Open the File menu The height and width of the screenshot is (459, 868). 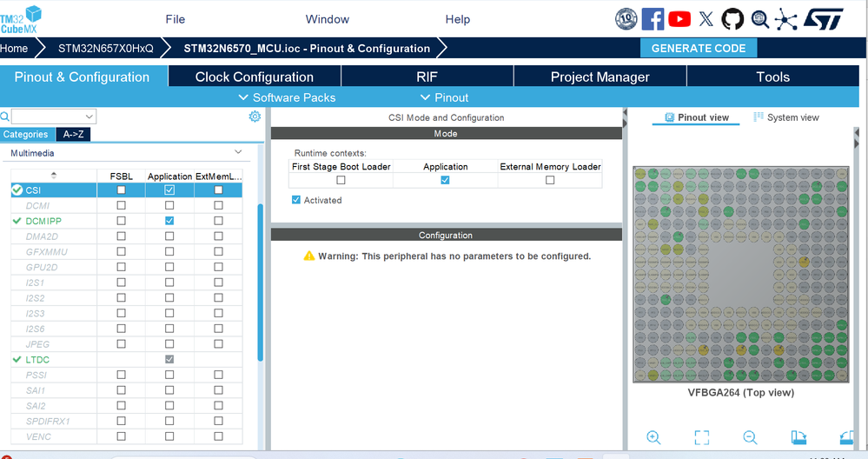[175, 19]
